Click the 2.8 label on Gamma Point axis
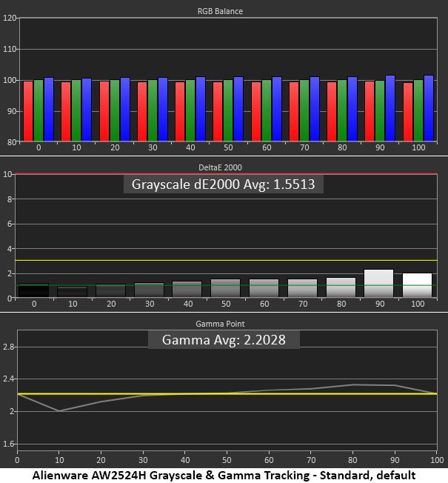The image size is (448, 483). 9,347
